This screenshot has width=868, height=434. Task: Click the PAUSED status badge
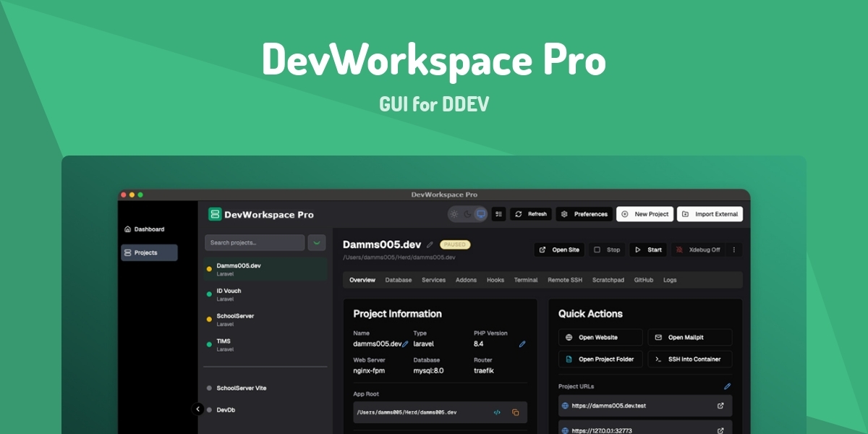455,244
